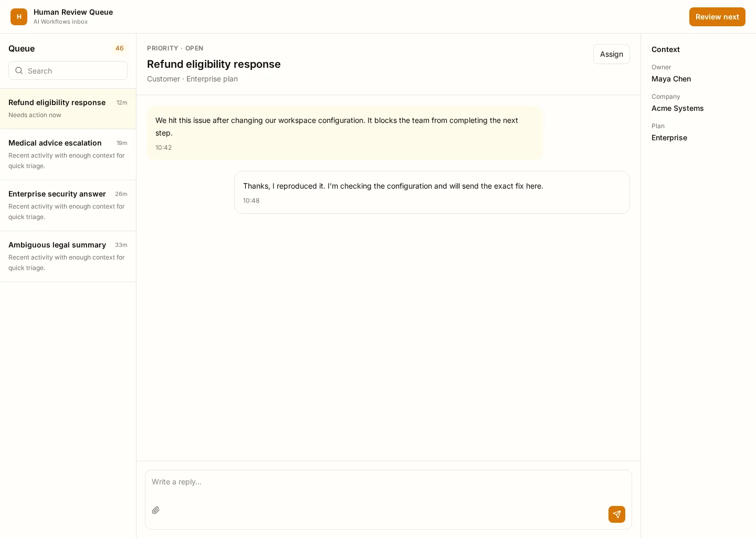756x538 pixels.
Task: Click the Enterprise plan value in Context
Action: (669, 138)
